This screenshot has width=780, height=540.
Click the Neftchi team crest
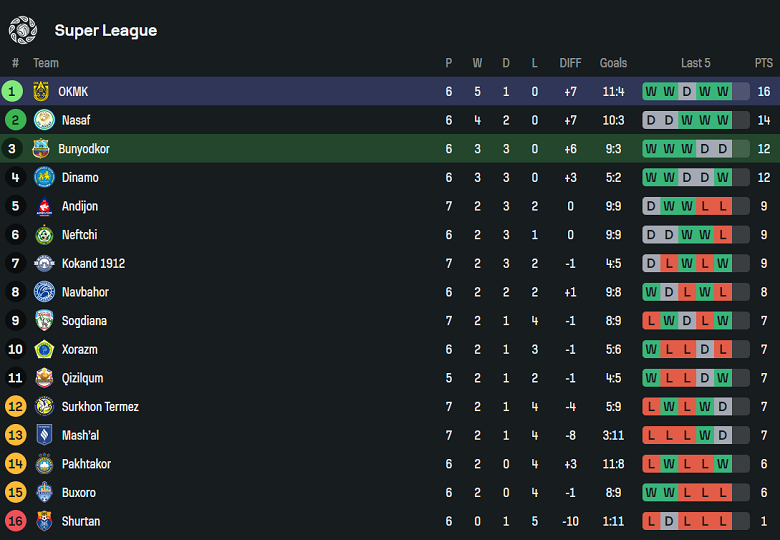(44, 235)
